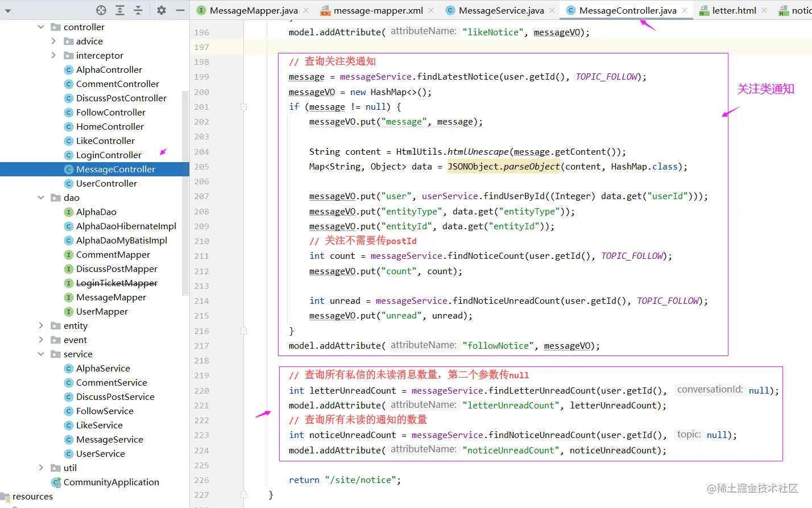812x508 pixels.
Task: Click UserService class icon
Action: coord(69,453)
